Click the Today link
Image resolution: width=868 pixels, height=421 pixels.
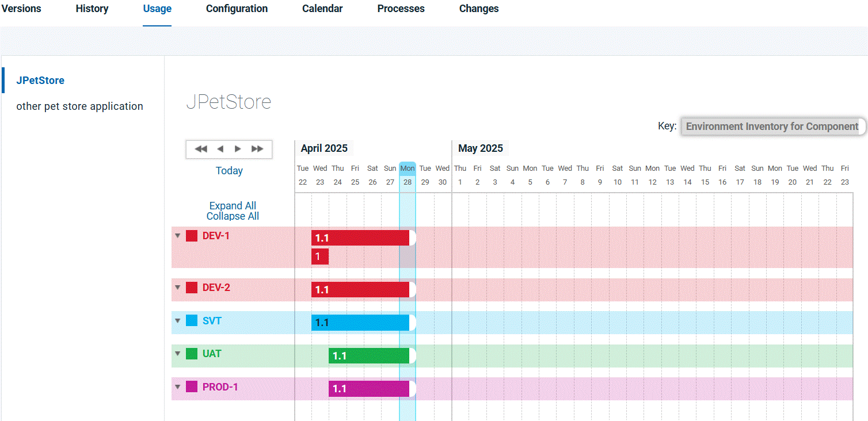coord(229,171)
